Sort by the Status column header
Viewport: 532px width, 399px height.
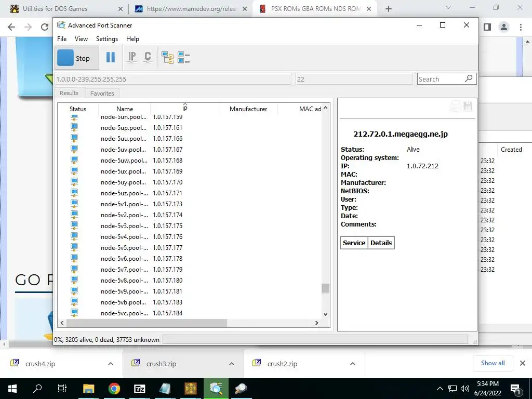coord(78,109)
